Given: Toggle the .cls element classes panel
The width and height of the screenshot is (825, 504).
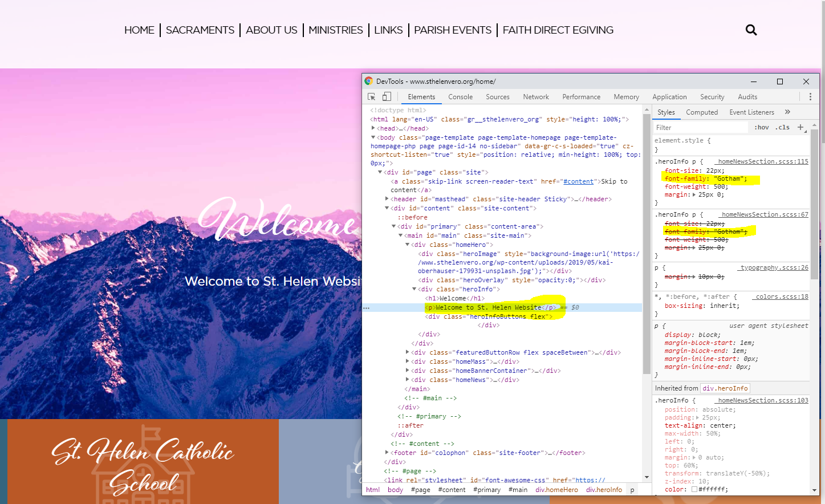Looking at the screenshot, I should pyautogui.click(x=782, y=128).
